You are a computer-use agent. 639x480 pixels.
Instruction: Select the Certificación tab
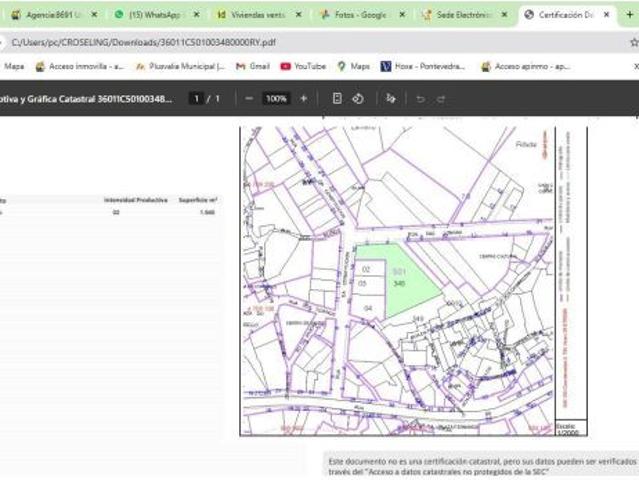click(x=562, y=15)
